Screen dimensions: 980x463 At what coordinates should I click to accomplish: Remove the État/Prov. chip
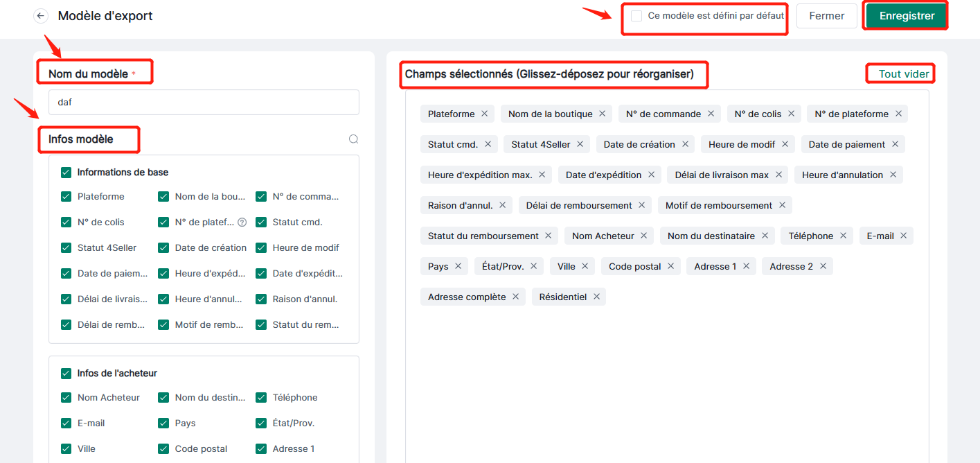point(533,266)
